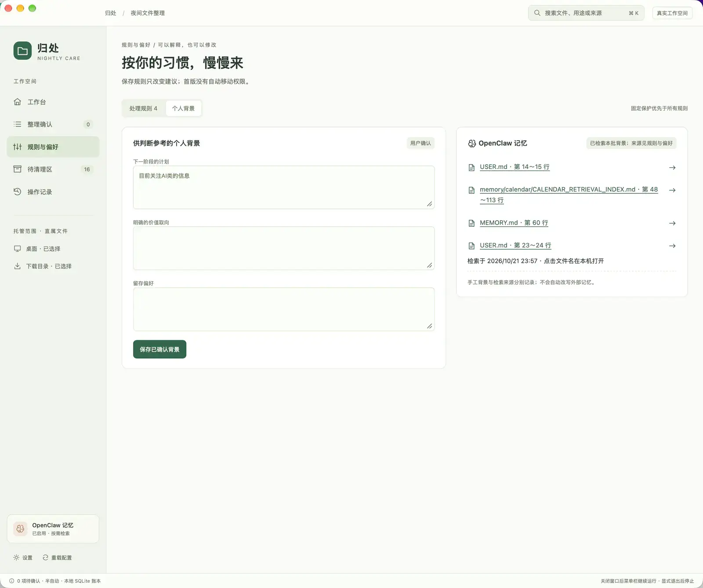
Task: Open the 待清理区 archive icon
Action: (x=18, y=169)
